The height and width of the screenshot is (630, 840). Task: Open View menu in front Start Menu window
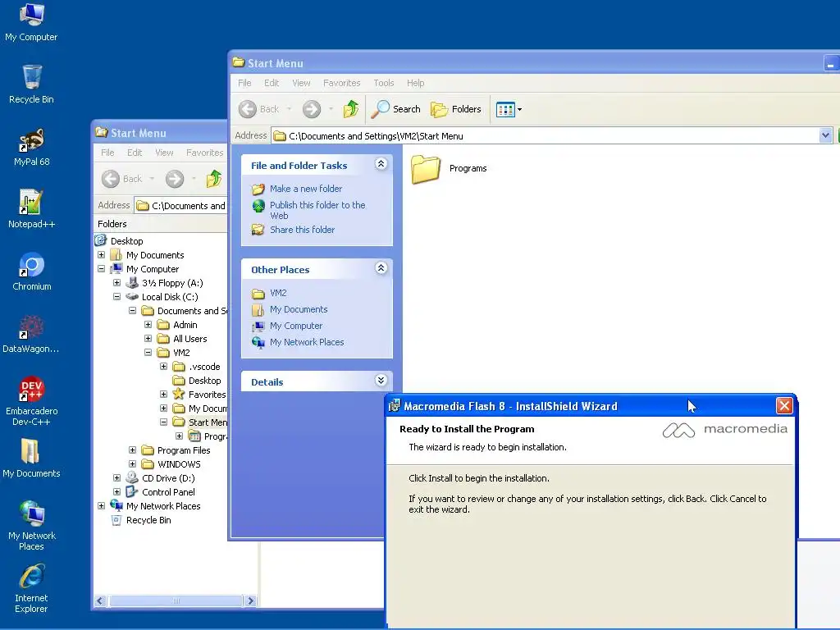pyautogui.click(x=301, y=83)
